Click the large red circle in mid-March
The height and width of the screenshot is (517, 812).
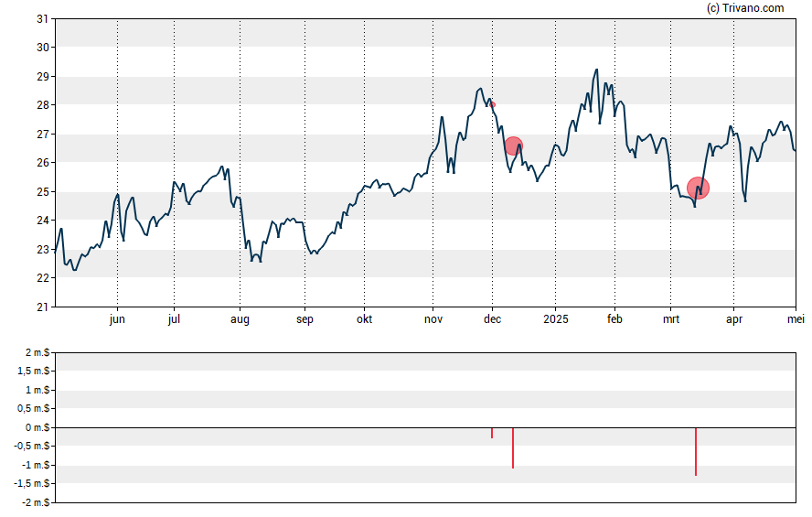(698, 188)
